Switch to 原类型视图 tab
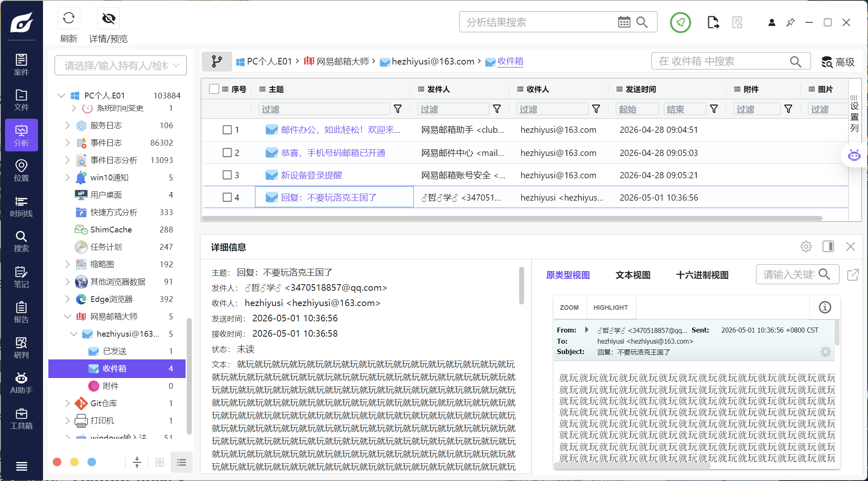The width and height of the screenshot is (868, 481). 568,275
